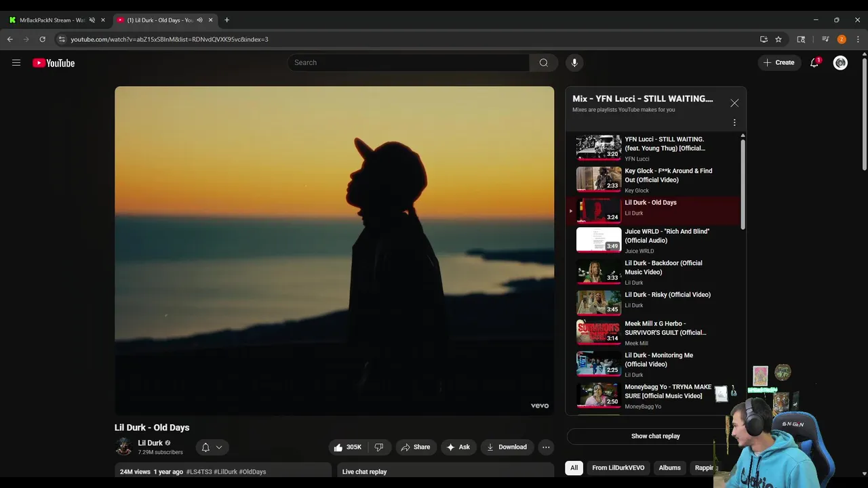Viewport: 868px width, 488px height.
Task: Open the Ask AI button
Action: pos(458,447)
